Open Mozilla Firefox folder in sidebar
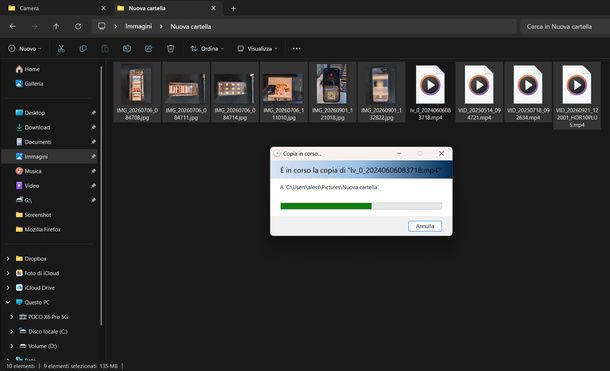 38,229
